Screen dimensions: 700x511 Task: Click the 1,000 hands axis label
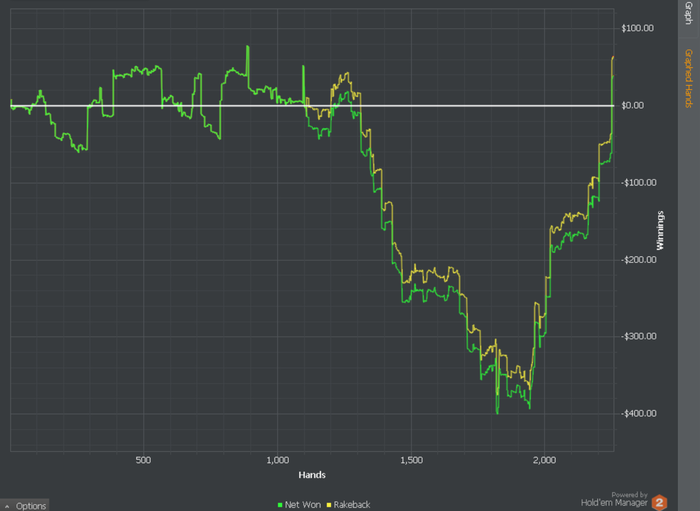[278, 460]
